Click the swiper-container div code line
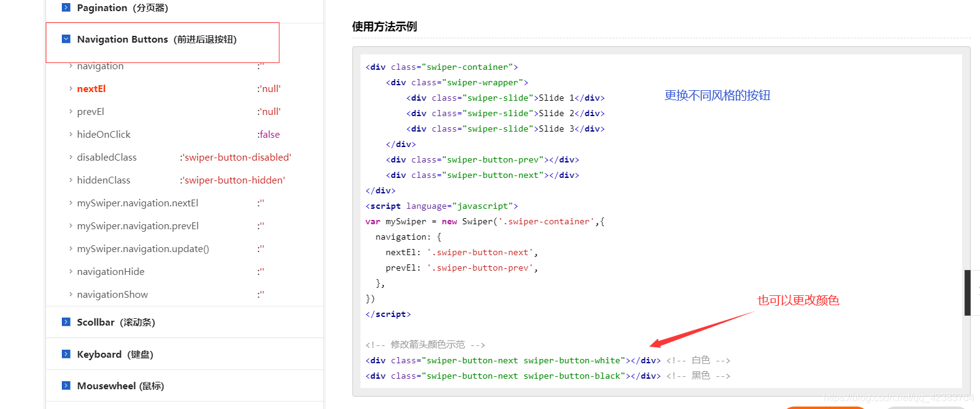The image size is (980, 409). pyautogui.click(x=441, y=67)
